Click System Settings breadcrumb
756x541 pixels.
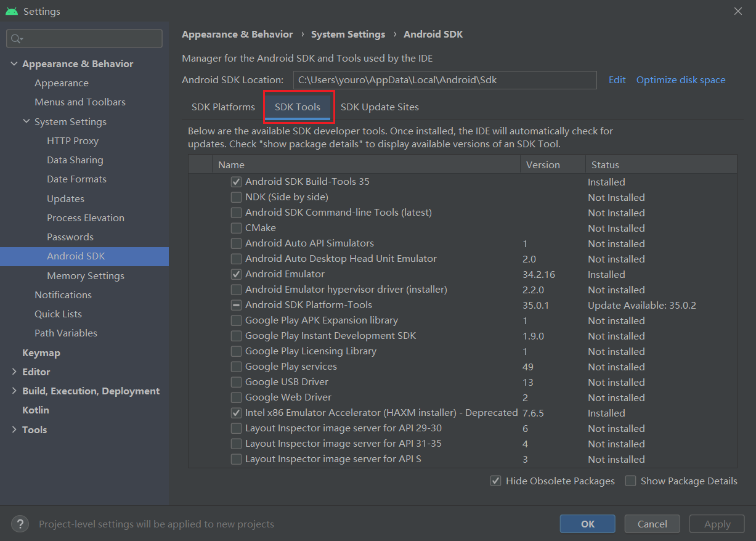(x=348, y=35)
